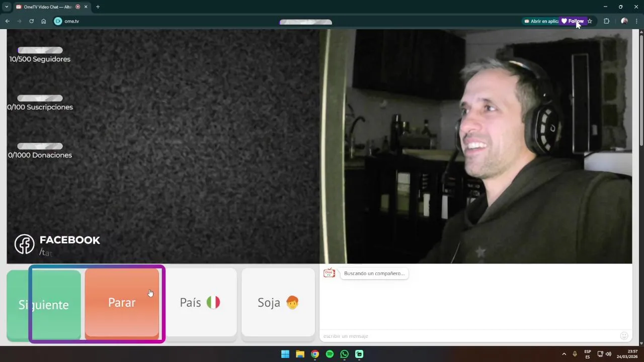The image size is (644, 362).
Task: Expand the hidden system tray icons
Action: coord(564,354)
